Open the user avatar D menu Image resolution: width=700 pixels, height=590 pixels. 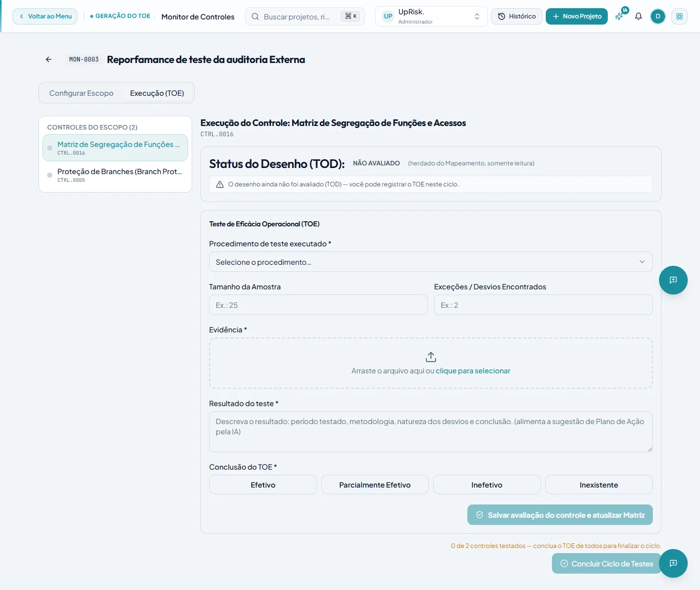(658, 16)
